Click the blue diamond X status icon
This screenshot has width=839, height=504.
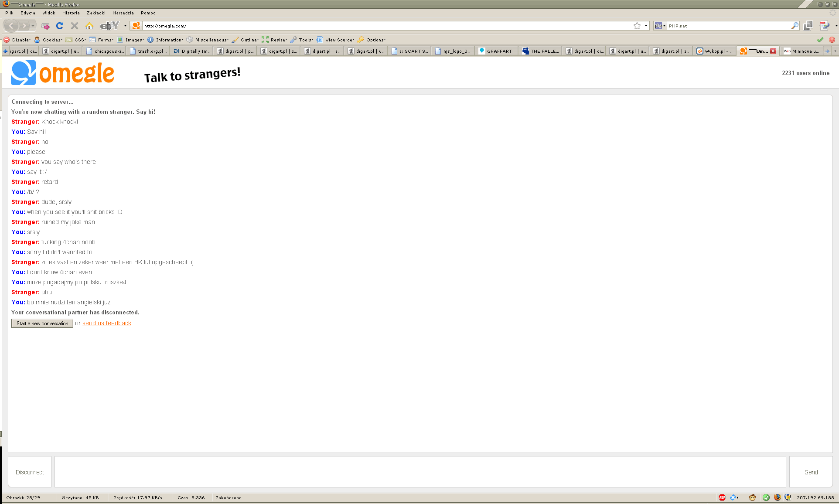click(733, 497)
